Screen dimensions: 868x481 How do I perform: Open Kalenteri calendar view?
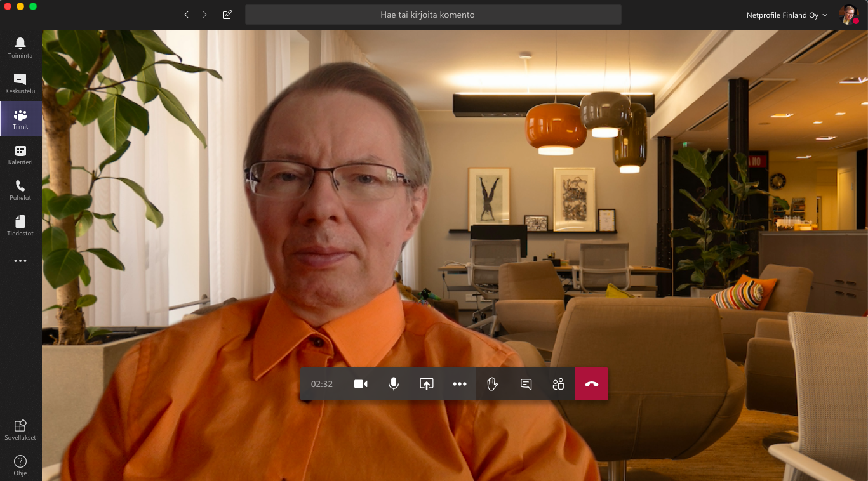point(20,154)
